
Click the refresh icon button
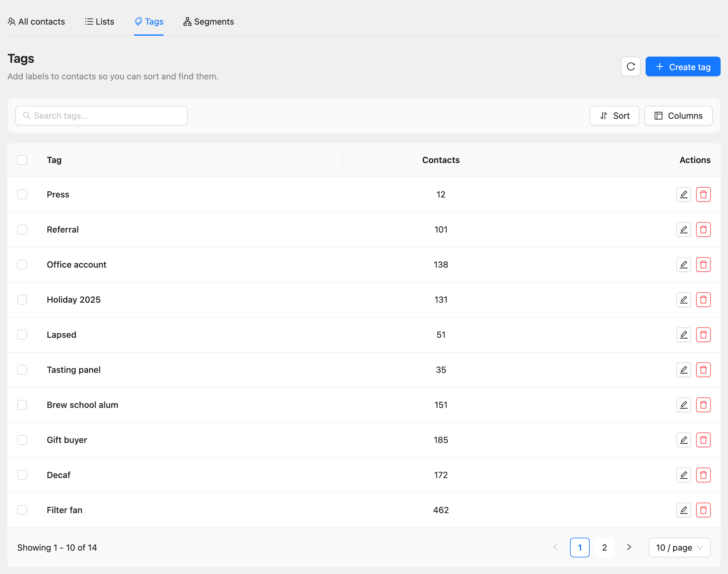pyautogui.click(x=631, y=66)
